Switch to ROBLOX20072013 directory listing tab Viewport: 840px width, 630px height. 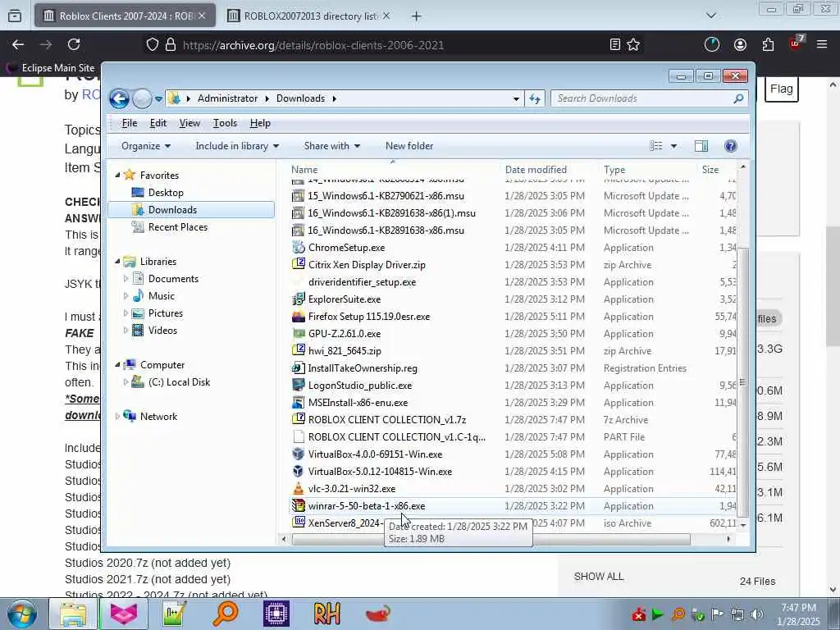pyautogui.click(x=309, y=16)
